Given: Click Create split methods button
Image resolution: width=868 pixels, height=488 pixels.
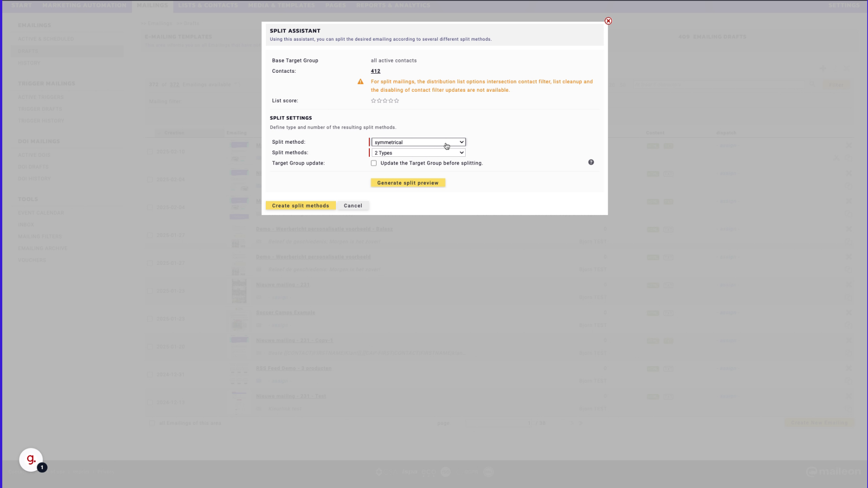Looking at the screenshot, I should pyautogui.click(x=301, y=205).
